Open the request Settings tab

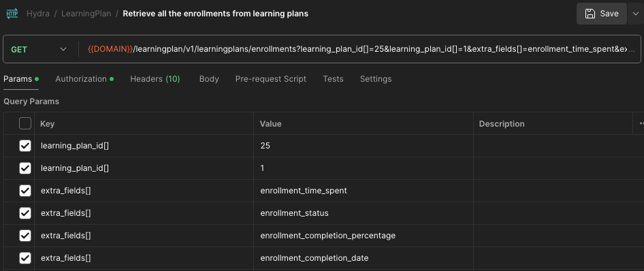coord(376,79)
